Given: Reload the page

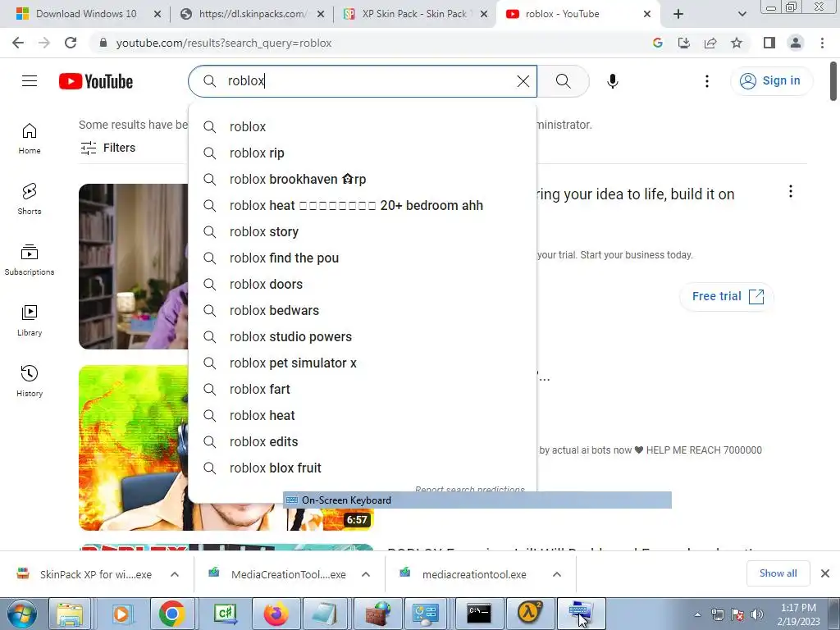Looking at the screenshot, I should 71,43.
